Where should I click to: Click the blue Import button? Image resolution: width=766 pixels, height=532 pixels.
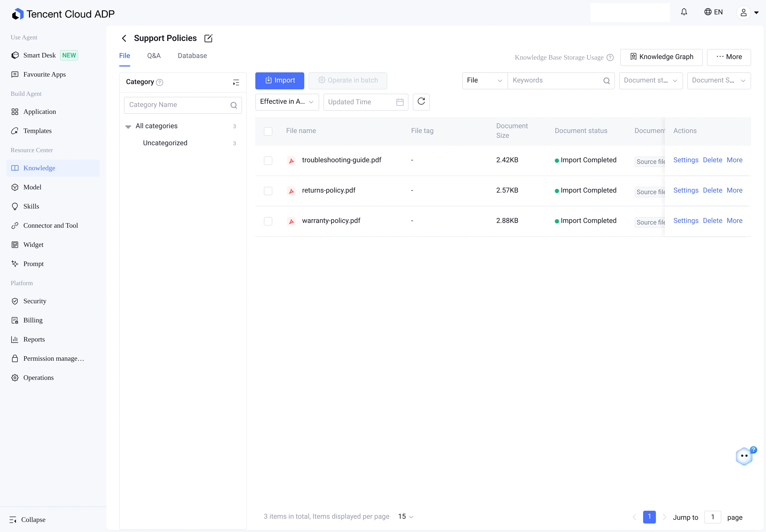(280, 81)
